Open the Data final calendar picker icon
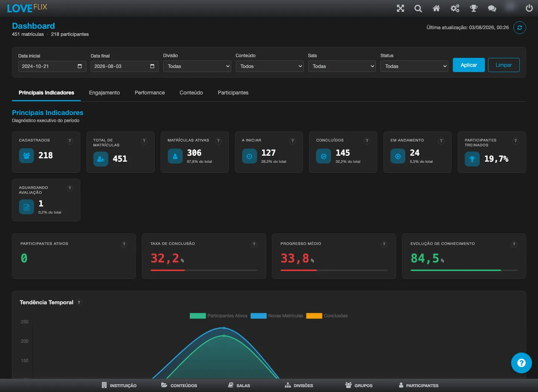This screenshot has height=392, width=538. click(x=152, y=66)
